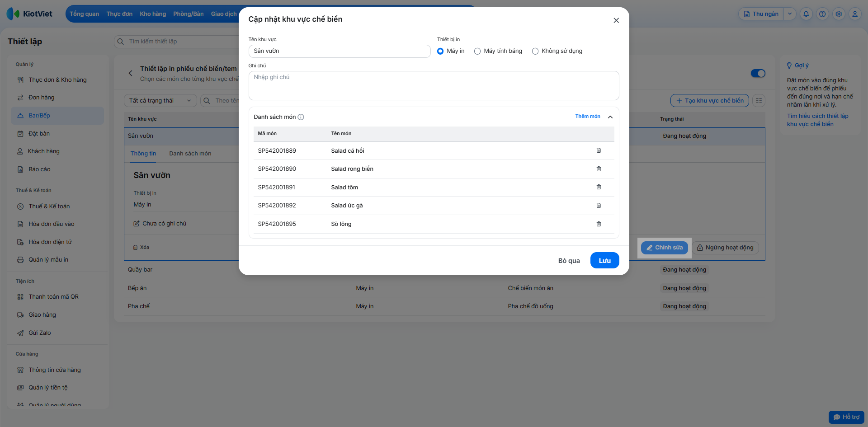868x427 pixels.
Task: Open Phòng/Bàn in the top navigation
Action: click(188, 14)
